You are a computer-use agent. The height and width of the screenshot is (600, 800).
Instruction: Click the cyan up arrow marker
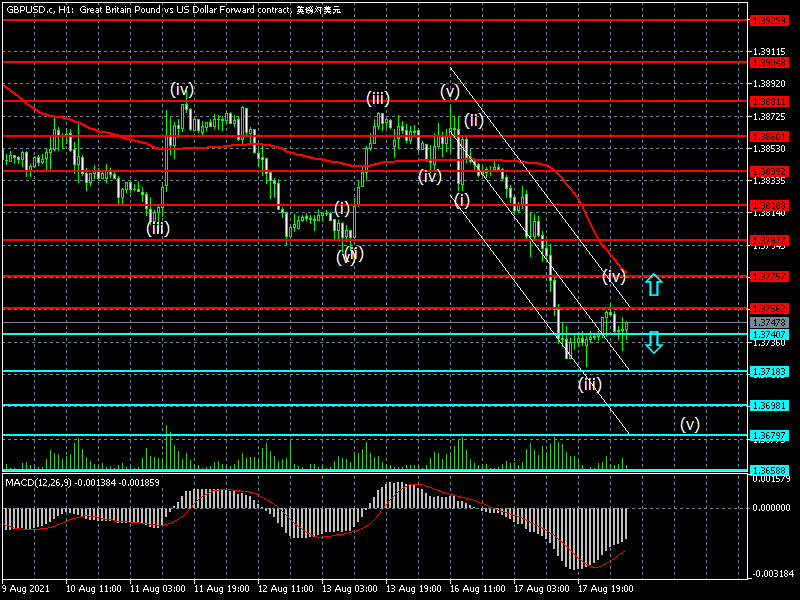click(x=653, y=285)
